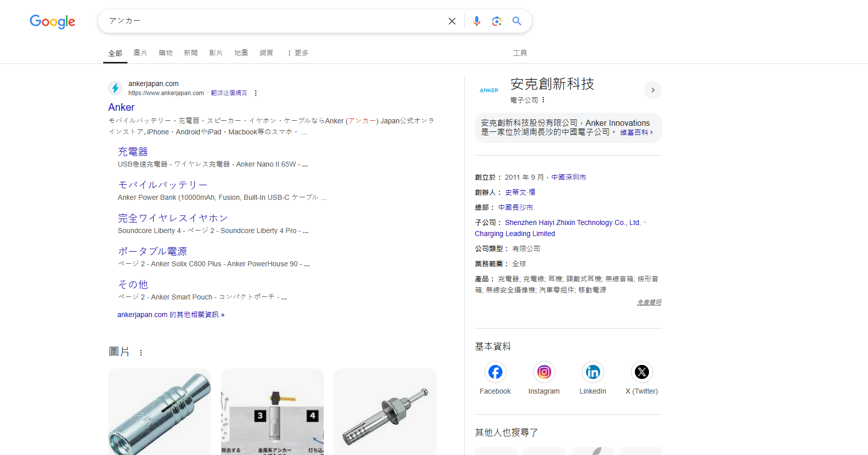The image size is (868, 455).
Task: Click the ankerjapan.com site favicon
Action: (115, 88)
